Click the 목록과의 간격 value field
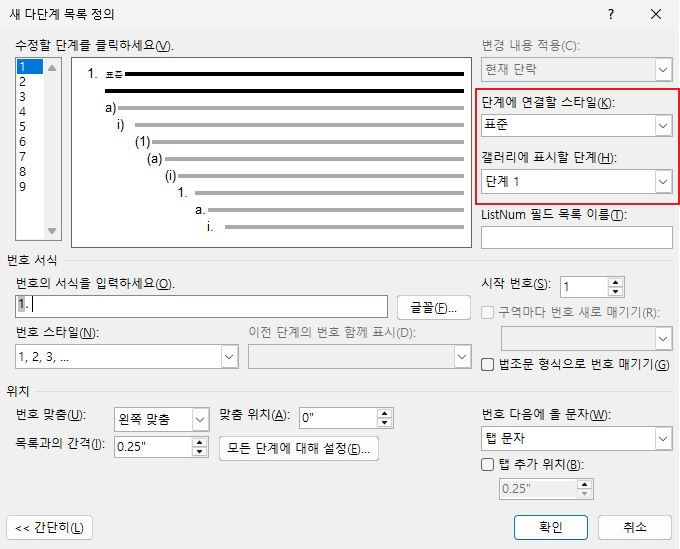The width and height of the screenshot is (680, 549). [154, 447]
